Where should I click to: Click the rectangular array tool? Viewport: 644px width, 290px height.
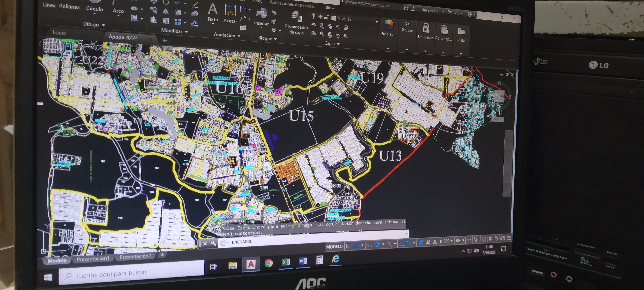(x=178, y=22)
